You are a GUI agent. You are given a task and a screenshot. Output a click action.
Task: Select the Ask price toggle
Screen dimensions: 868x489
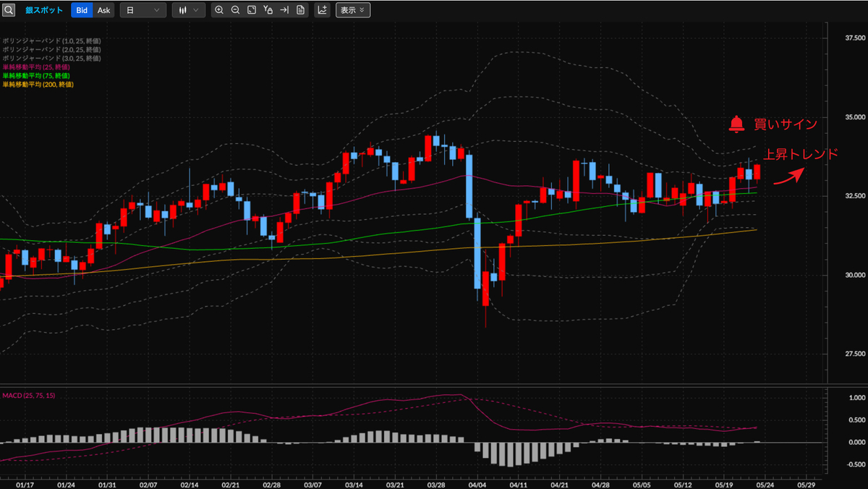[103, 10]
